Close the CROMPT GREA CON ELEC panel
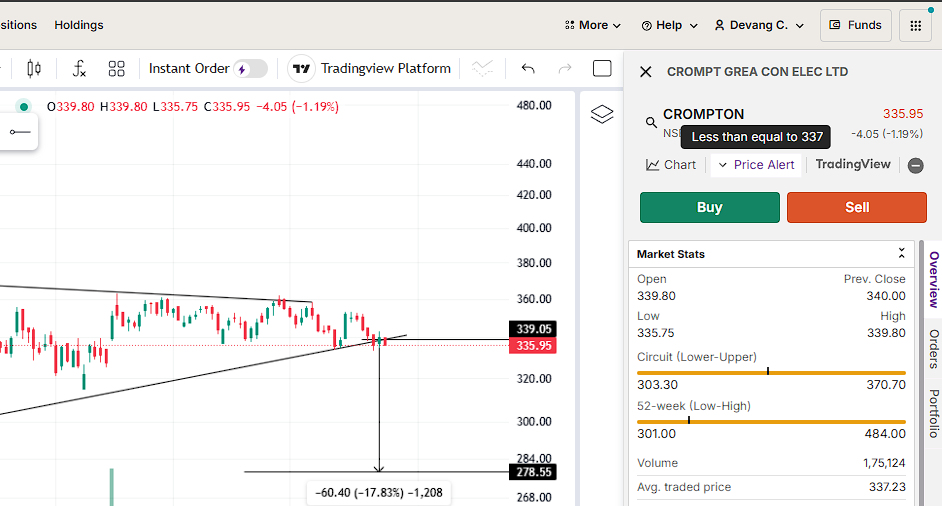 (646, 72)
